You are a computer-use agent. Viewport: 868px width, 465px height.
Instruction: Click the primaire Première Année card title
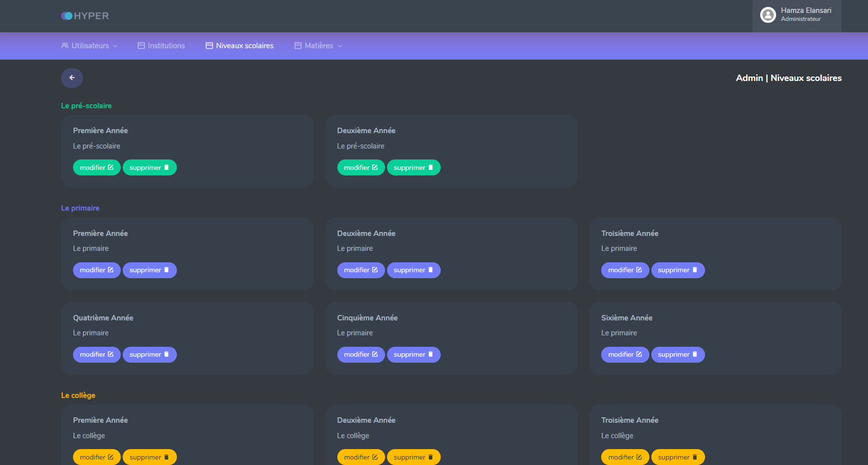[100, 233]
